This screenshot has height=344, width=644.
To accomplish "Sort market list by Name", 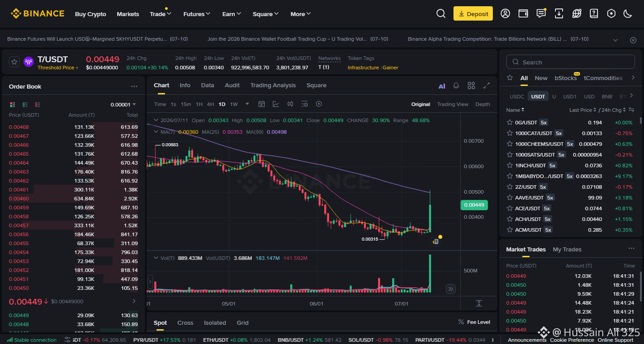I will pyautogui.click(x=515, y=110).
